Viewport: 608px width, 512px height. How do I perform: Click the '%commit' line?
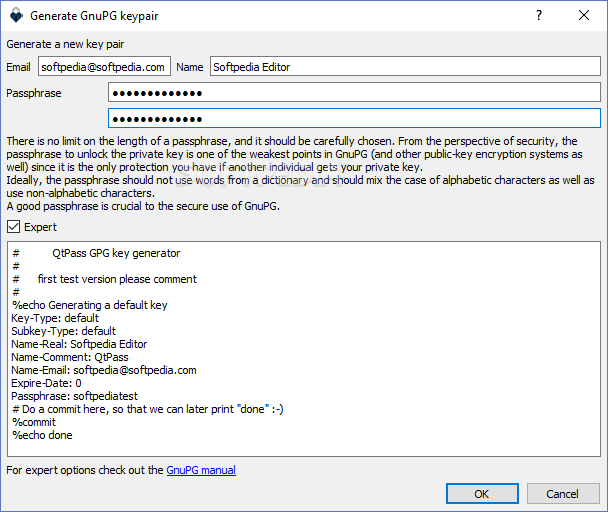tap(34, 422)
